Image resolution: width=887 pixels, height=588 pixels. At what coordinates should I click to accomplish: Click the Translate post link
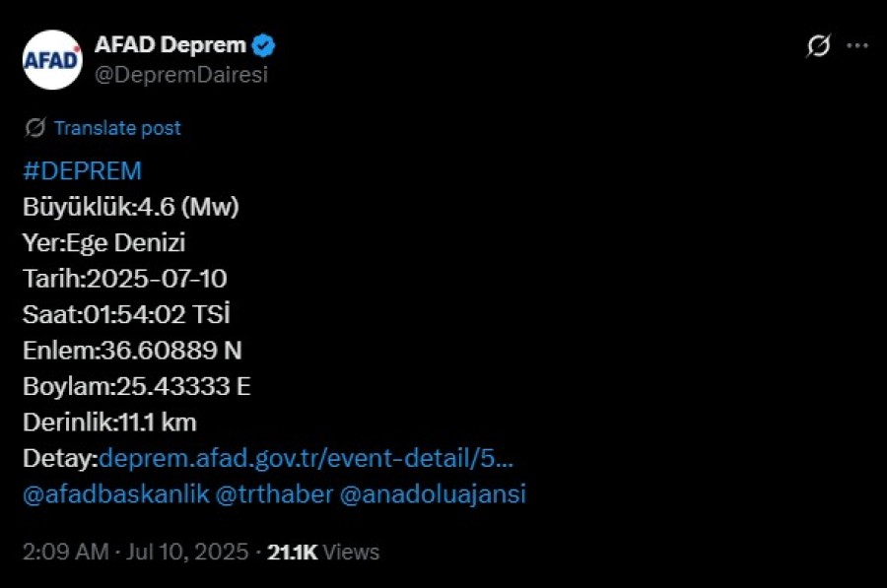[117, 128]
